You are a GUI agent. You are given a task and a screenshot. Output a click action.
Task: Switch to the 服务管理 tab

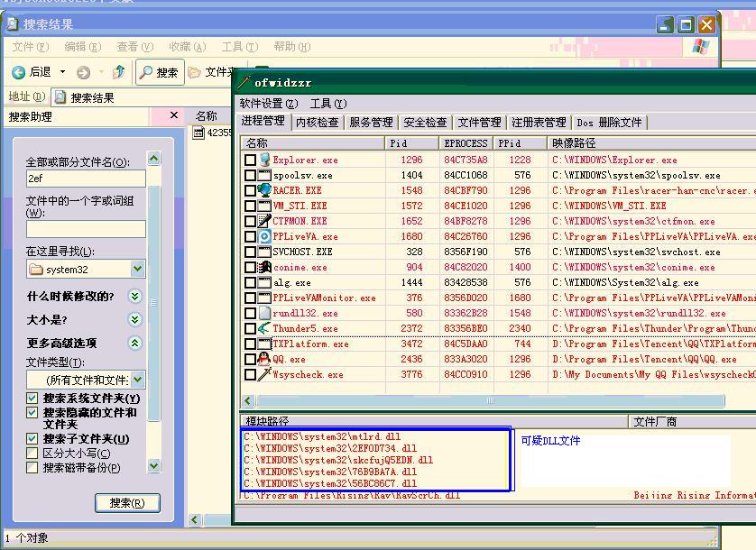click(371, 122)
